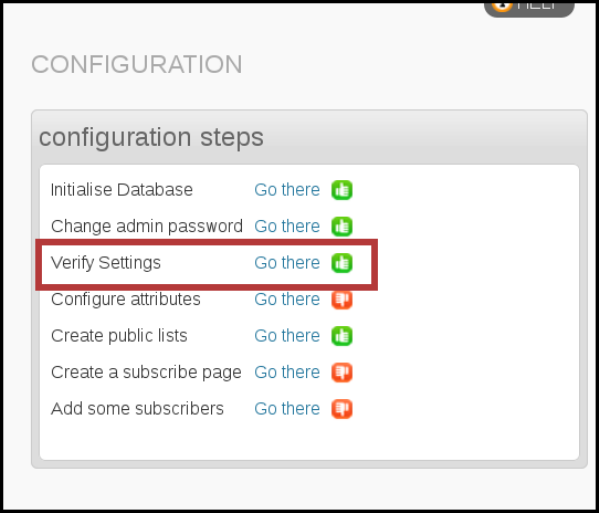
Task: Click thumbs-down icon for Create a subscribe page
Action: click(342, 372)
